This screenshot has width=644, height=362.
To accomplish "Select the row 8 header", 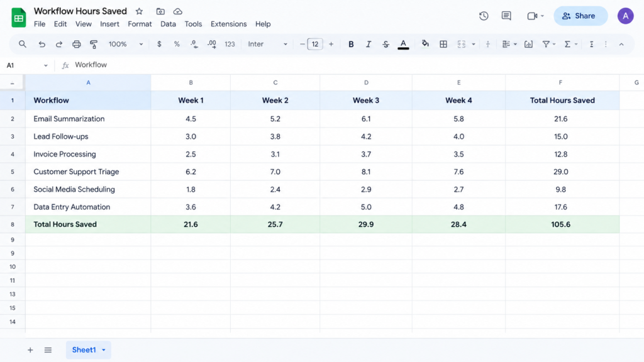I will coord(13,224).
